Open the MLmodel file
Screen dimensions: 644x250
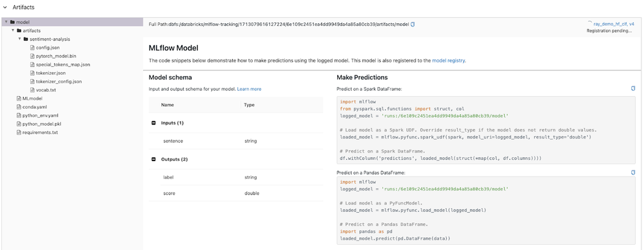[x=32, y=99]
